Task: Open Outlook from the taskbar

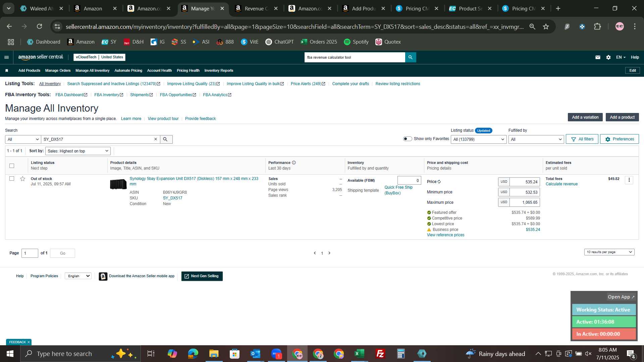Action: [255, 354]
